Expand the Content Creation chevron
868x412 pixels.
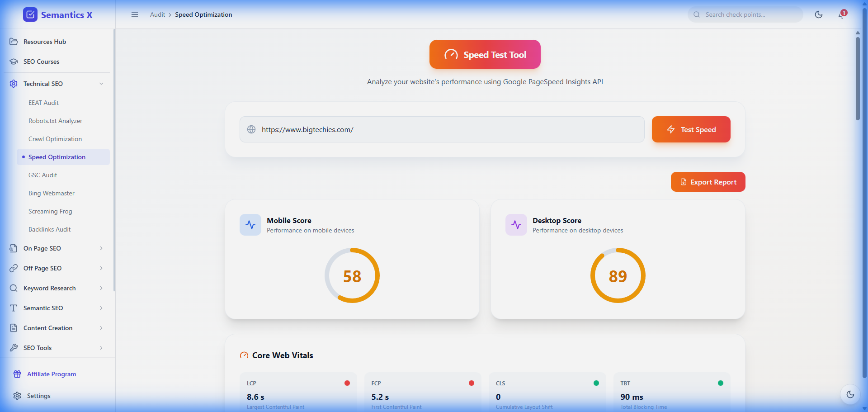[101, 328]
